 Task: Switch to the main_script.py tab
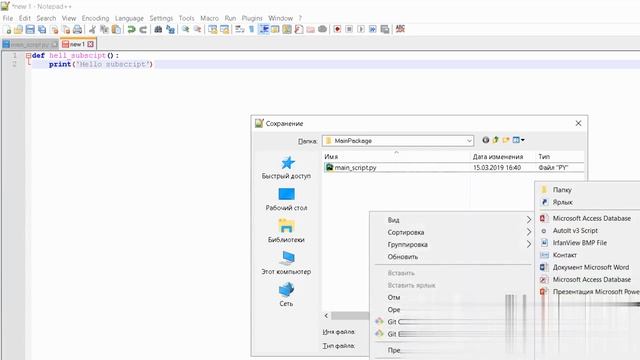pos(30,44)
